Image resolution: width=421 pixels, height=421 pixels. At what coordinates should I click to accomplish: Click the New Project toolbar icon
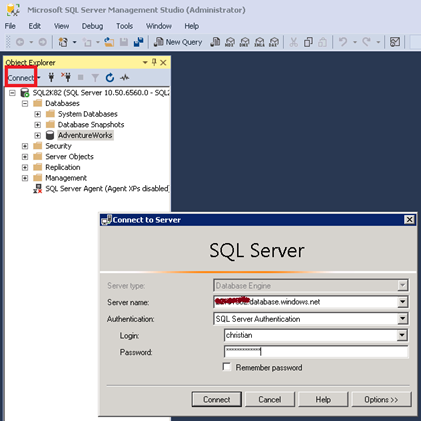pos(63,42)
